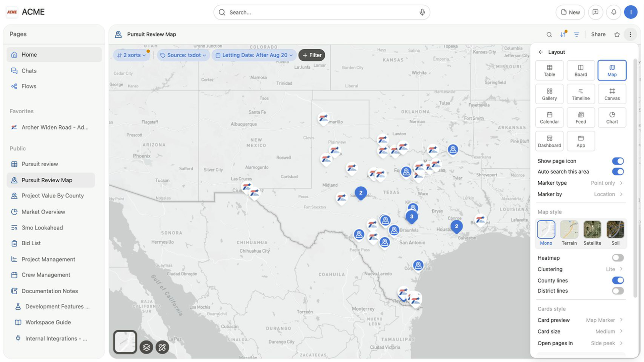Click the cluster marker near Houston
Image resolution: width=644 pixels, height=362 pixels.
(x=457, y=227)
